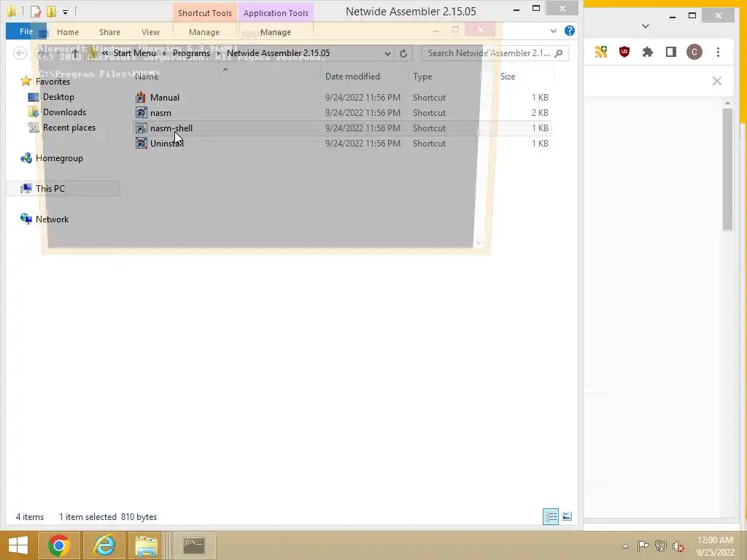
Task: Open the Home ribbon tab
Action: 68,32
